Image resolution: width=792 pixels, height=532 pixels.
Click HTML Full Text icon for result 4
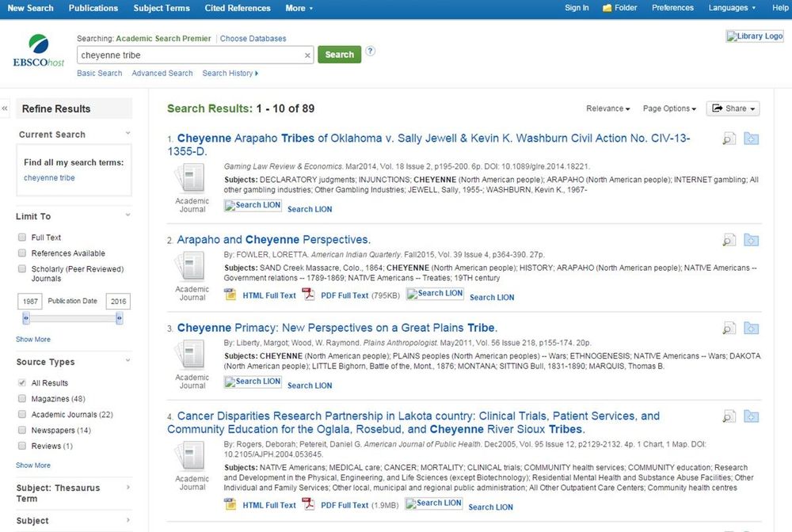pyautogui.click(x=230, y=504)
